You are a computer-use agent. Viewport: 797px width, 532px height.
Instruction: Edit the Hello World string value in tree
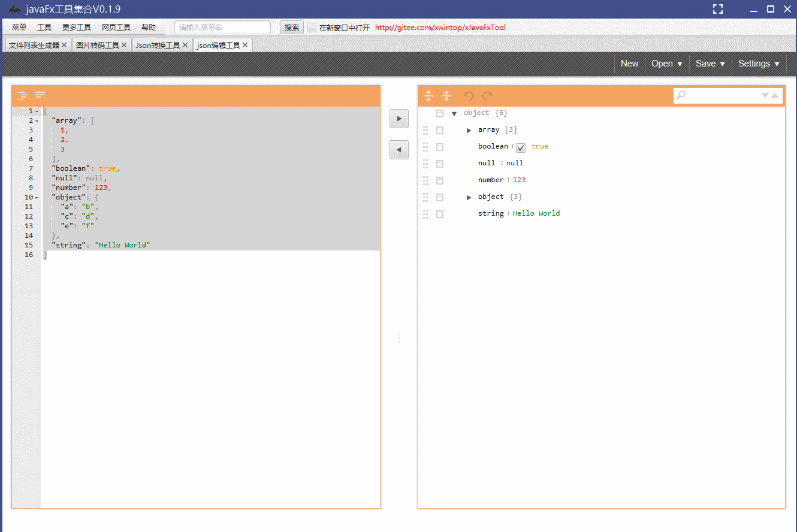[536, 214]
